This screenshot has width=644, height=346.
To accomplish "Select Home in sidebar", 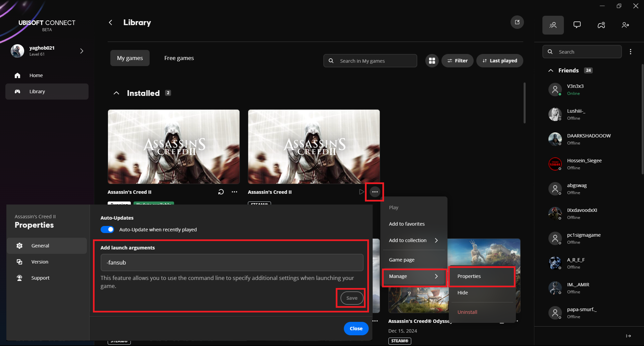I will (x=47, y=75).
